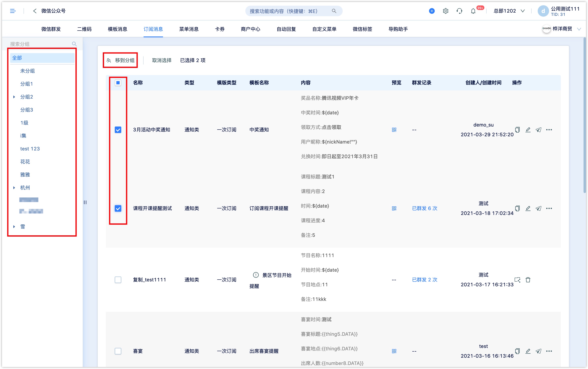Click search input field 搜索分组
Image resolution: width=588 pixels, height=369 pixels.
tap(40, 44)
